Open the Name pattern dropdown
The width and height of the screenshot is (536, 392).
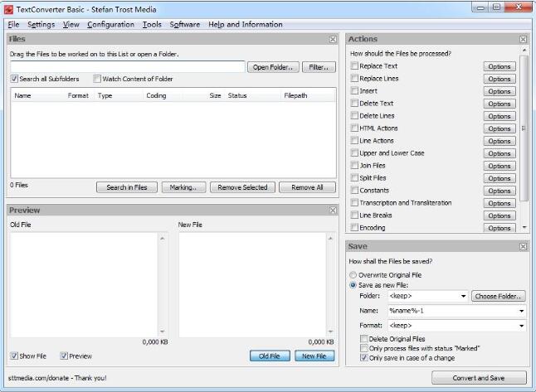point(521,311)
